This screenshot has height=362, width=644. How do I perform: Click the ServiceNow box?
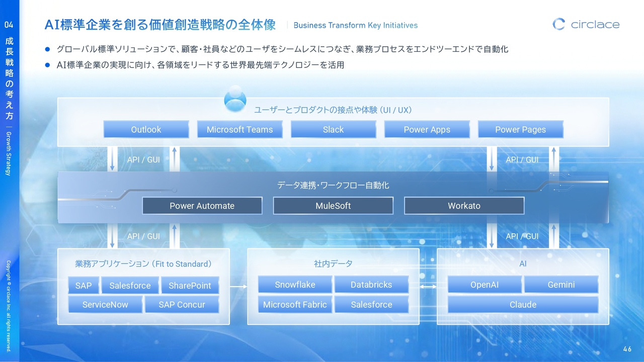[x=105, y=305]
